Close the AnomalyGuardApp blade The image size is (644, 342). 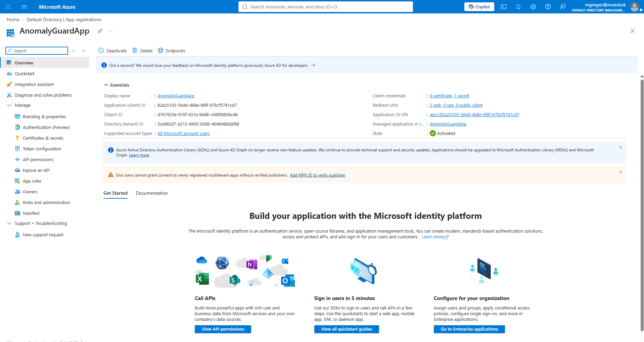633,31
